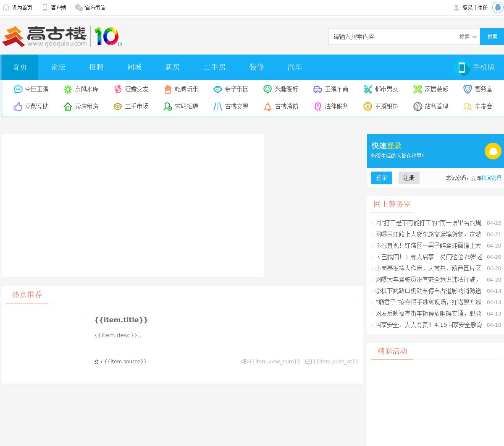Screen dimensions: 504x446
Task: Open the 手机版 mobile phone icon
Action: click(x=462, y=68)
